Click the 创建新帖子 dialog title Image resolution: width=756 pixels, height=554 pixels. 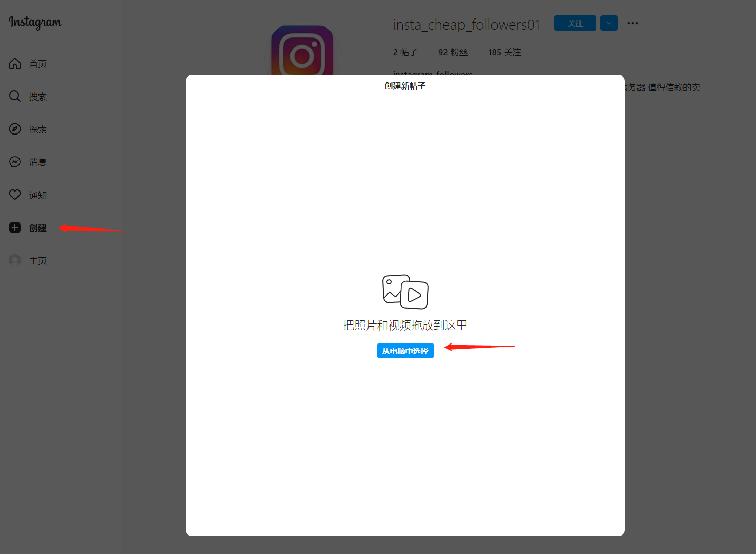[405, 86]
